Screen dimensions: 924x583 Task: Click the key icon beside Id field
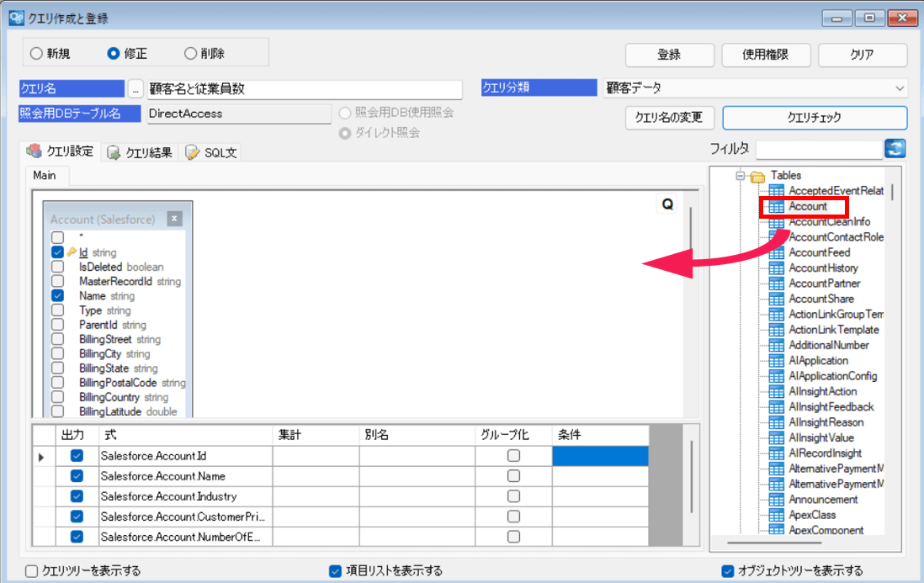click(x=72, y=252)
